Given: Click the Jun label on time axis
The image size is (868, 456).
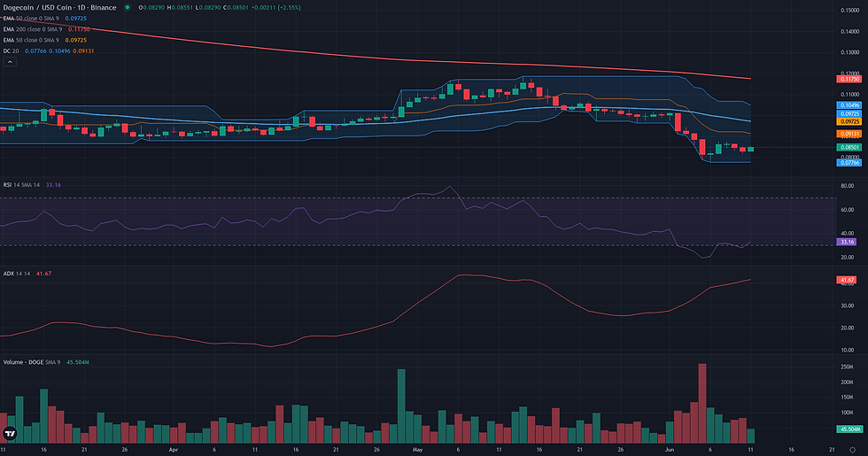Looking at the screenshot, I should (x=670, y=450).
